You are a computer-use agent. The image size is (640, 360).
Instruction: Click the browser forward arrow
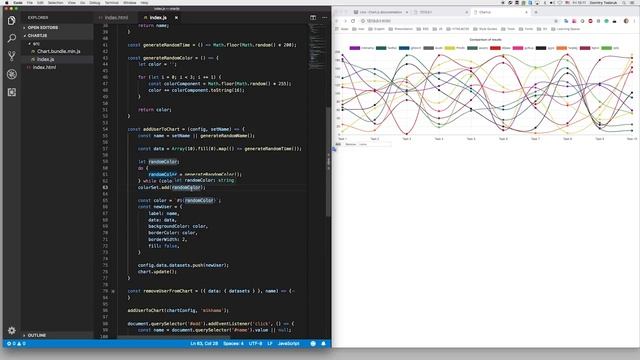coord(345,21)
